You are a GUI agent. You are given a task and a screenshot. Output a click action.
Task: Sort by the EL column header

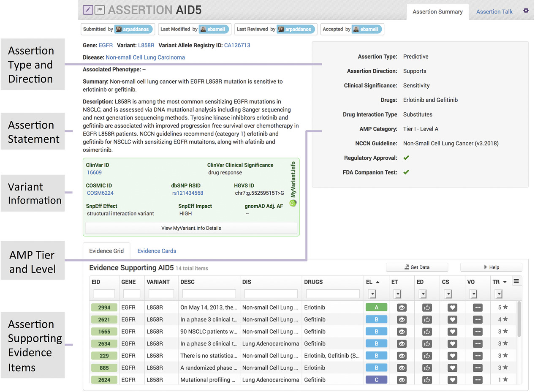click(372, 282)
